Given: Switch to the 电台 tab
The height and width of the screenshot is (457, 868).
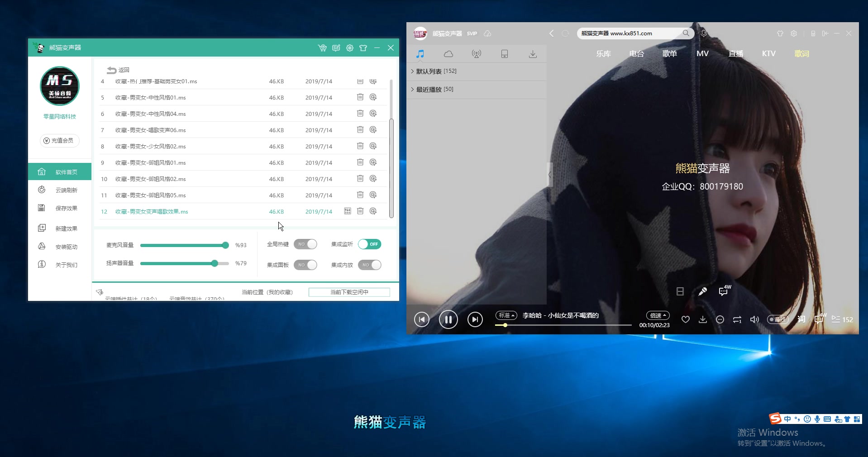Looking at the screenshot, I should click(x=636, y=54).
